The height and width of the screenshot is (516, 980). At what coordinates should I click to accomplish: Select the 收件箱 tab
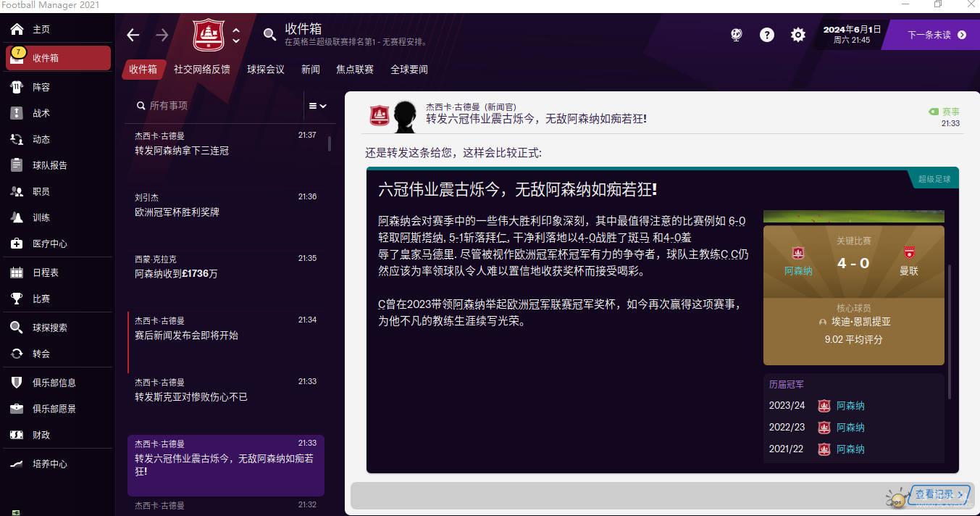(x=143, y=70)
